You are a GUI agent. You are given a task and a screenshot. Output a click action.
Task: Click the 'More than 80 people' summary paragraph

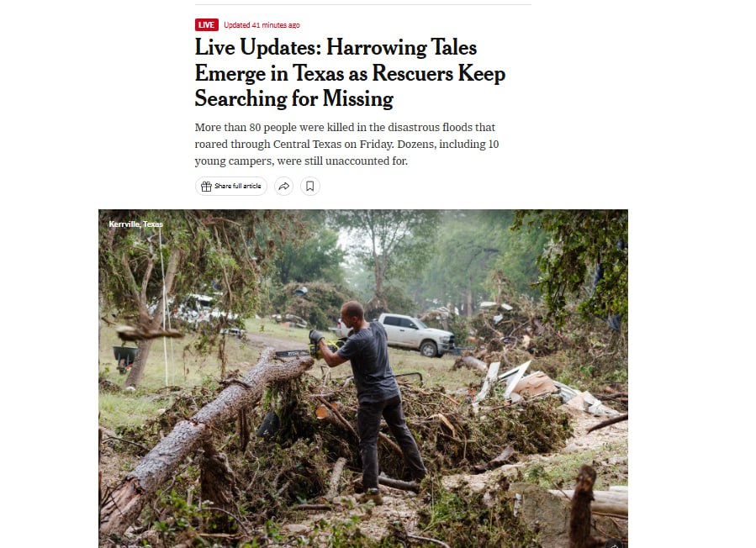(x=346, y=144)
